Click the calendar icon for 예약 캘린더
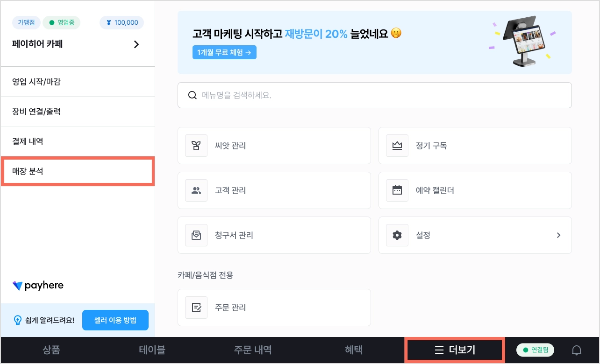 pos(397,190)
